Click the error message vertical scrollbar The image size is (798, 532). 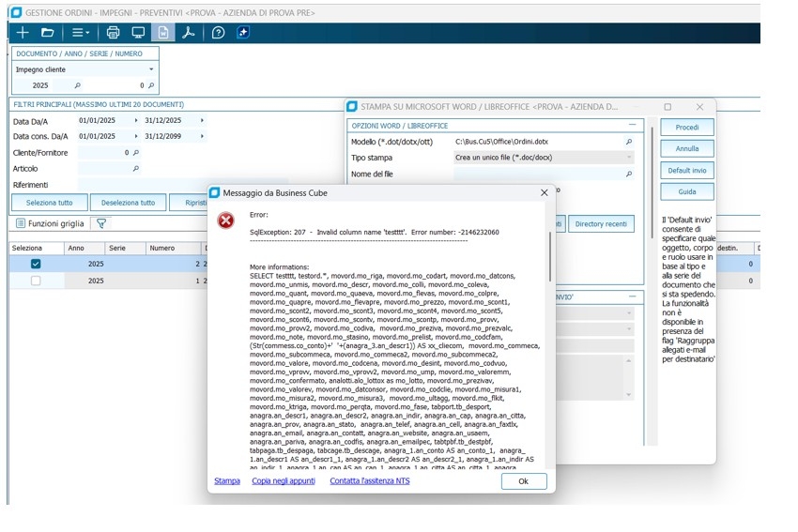point(549,257)
